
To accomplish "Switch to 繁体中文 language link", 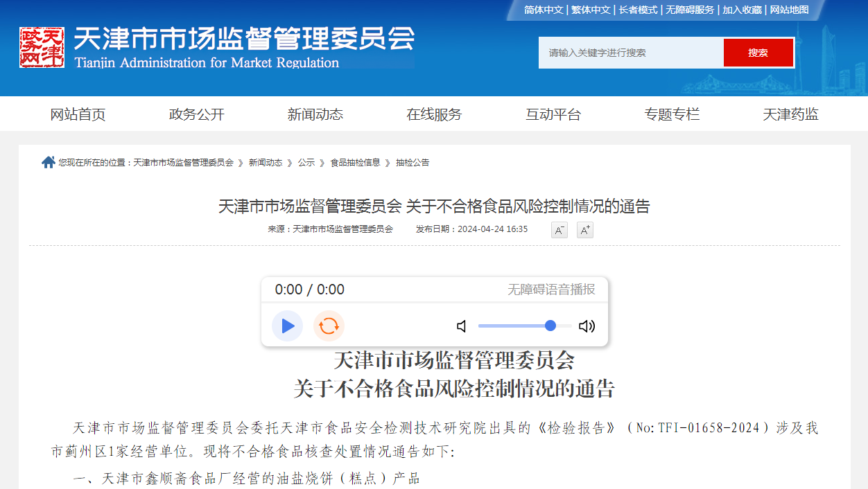I will (x=591, y=10).
